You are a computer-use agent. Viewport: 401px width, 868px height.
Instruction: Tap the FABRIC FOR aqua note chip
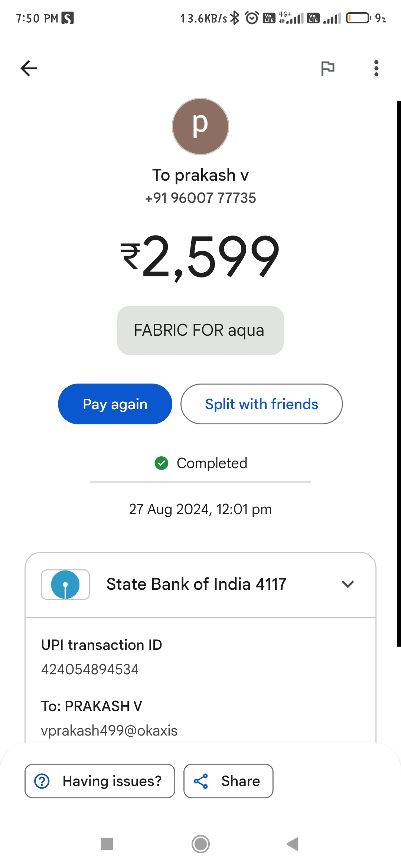(x=200, y=331)
